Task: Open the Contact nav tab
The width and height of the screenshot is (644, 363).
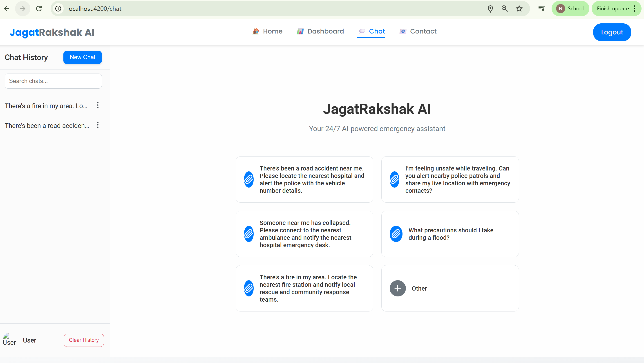Action: (x=418, y=31)
